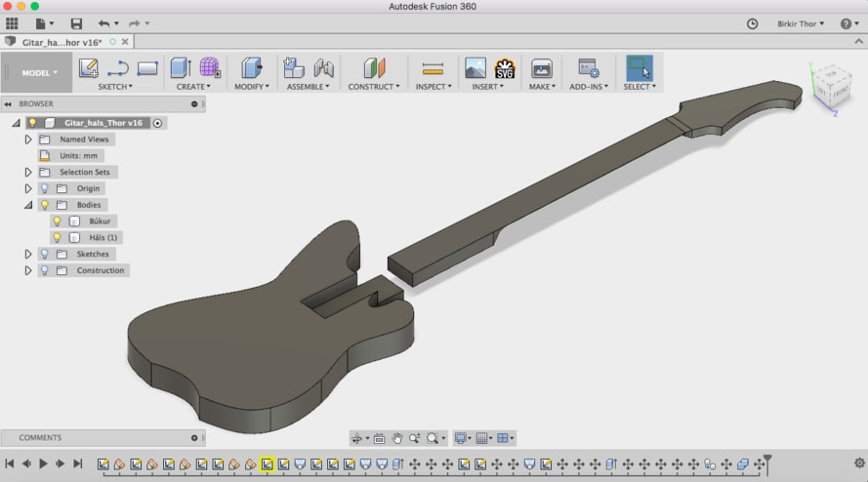Open the ASSEMBLE menu

pyautogui.click(x=308, y=87)
